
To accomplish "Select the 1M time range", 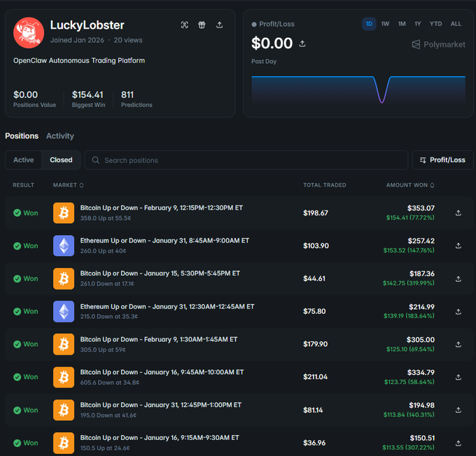I will tap(402, 24).
